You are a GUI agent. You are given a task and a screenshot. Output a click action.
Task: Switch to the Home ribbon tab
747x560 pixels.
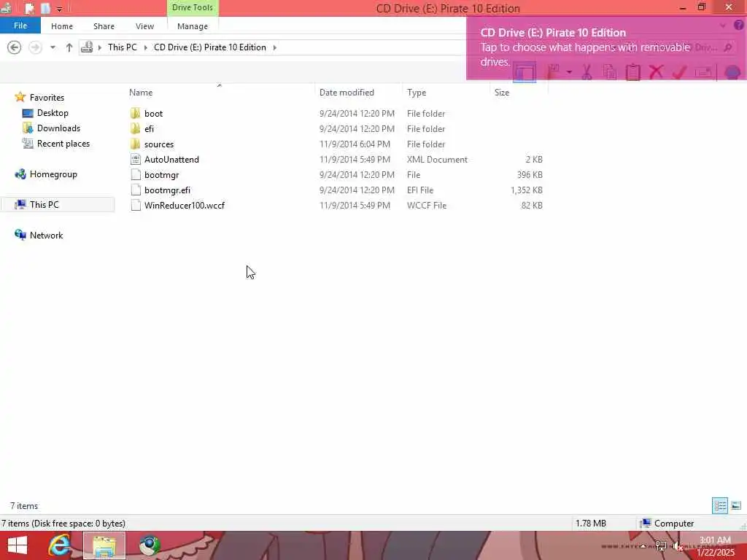pyautogui.click(x=62, y=26)
